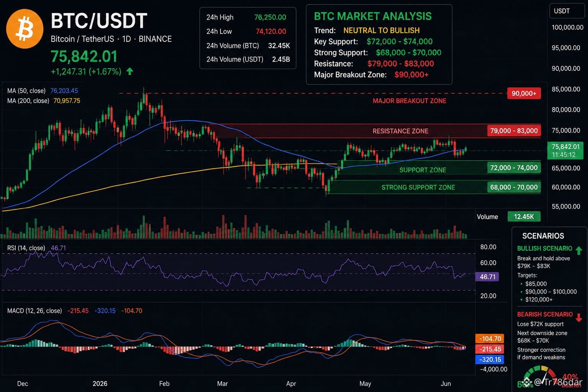The width and height of the screenshot is (588, 392).
Task: Click the red arrow next to BEARISH SCENARIO
Action: pyautogui.click(x=578, y=317)
